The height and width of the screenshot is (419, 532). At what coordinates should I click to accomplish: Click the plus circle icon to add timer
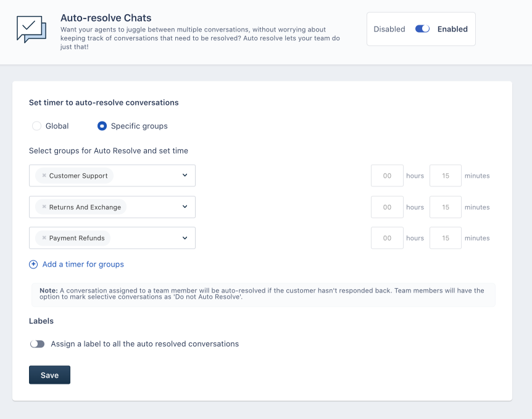[x=33, y=265]
